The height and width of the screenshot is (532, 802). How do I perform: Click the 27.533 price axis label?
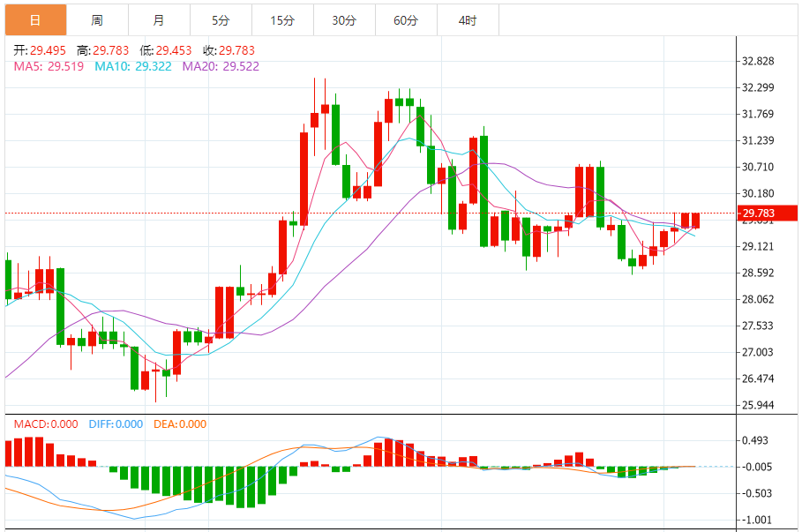tap(758, 326)
